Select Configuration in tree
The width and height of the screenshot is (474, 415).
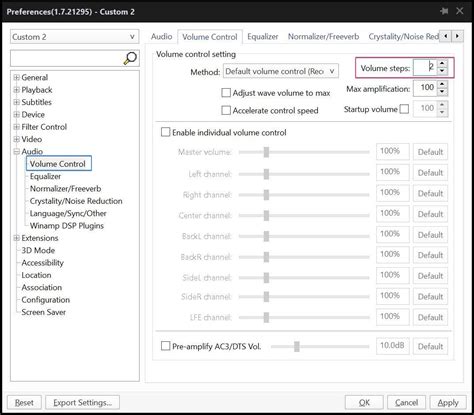click(46, 300)
